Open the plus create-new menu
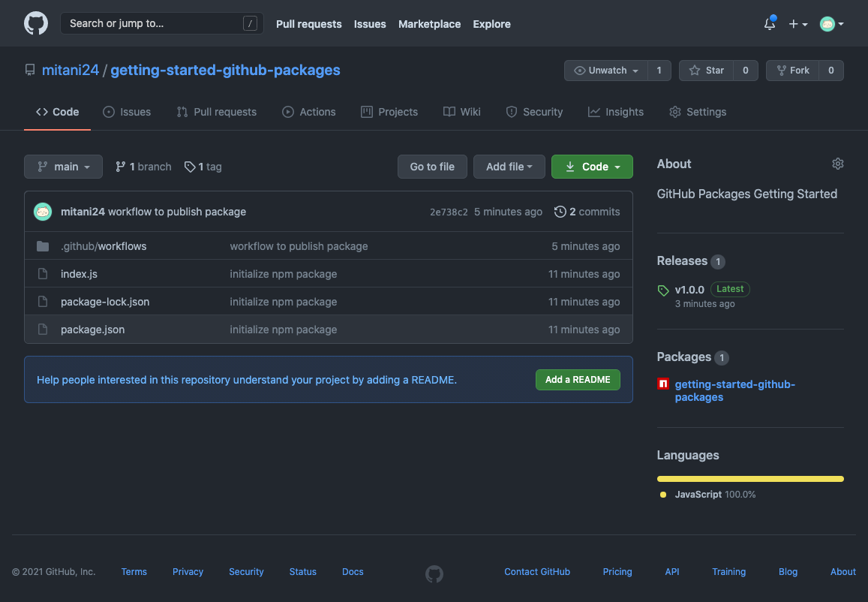The height and width of the screenshot is (602, 868). (797, 24)
